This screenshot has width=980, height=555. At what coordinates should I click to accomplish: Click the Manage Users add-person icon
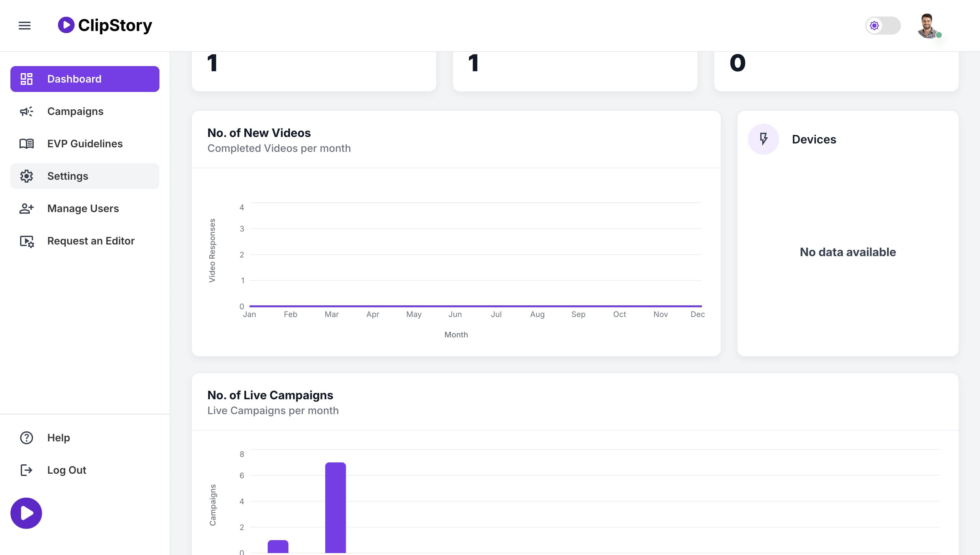point(26,209)
